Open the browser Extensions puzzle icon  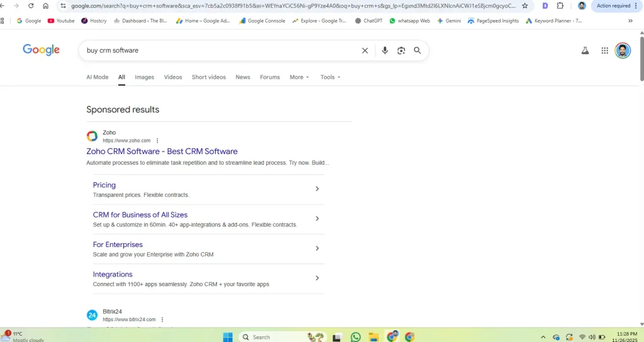pyautogui.click(x=560, y=6)
